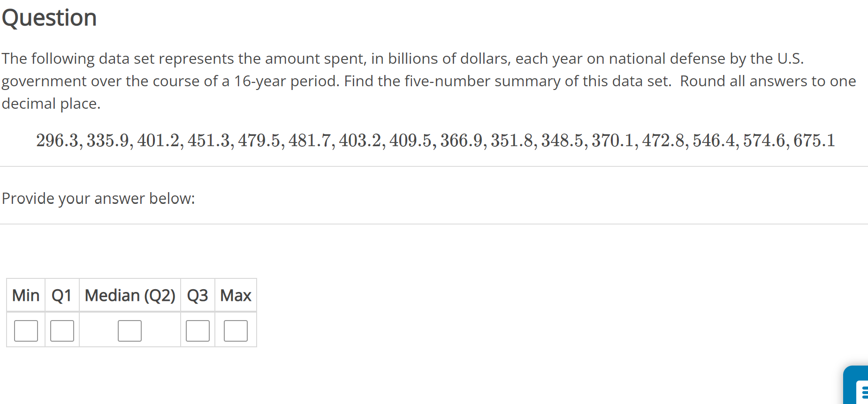Select the Max column header
Screen dimensions: 868x404
(236, 295)
